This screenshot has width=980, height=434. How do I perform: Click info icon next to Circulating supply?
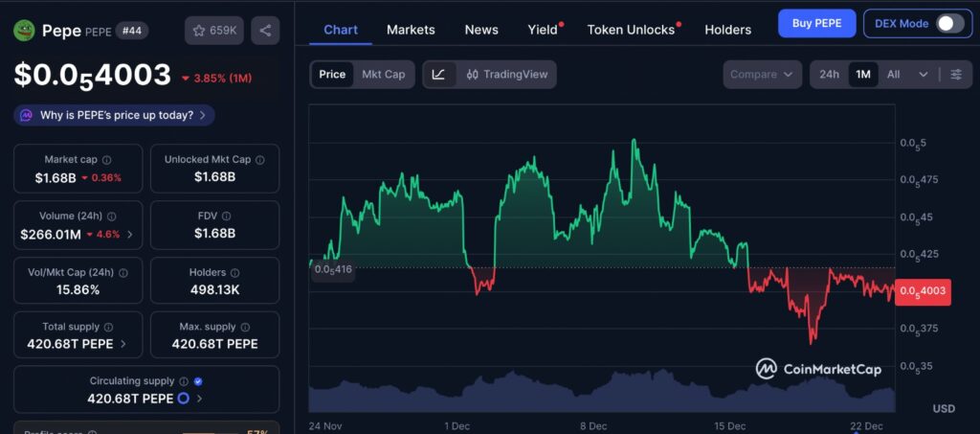[x=184, y=381]
